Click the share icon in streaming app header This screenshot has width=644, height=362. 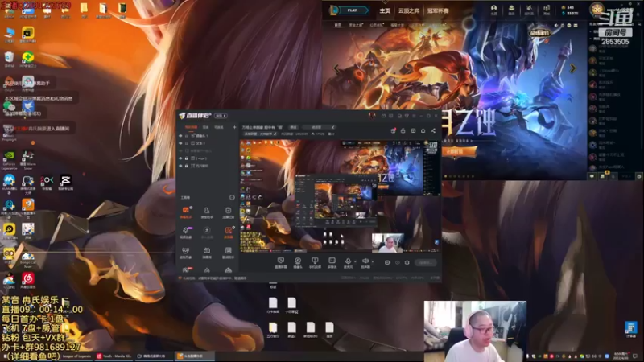point(433,130)
